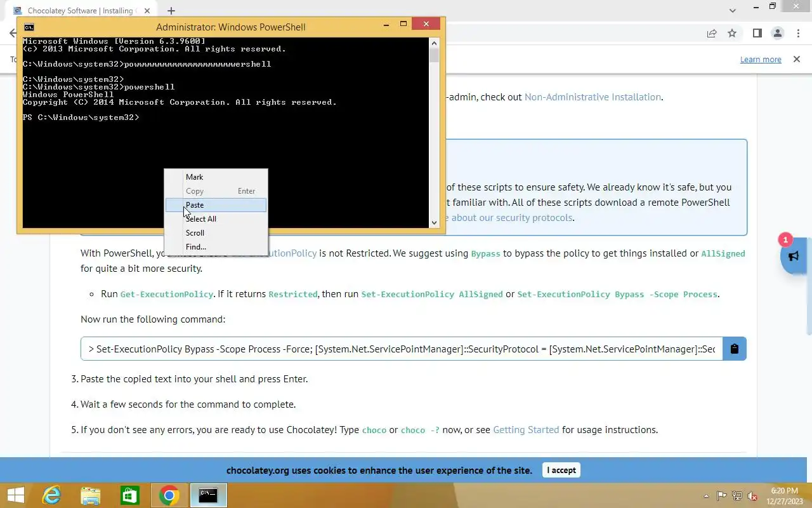812x508 pixels.
Task: Click the choco -? code text
Action: click(420, 430)
